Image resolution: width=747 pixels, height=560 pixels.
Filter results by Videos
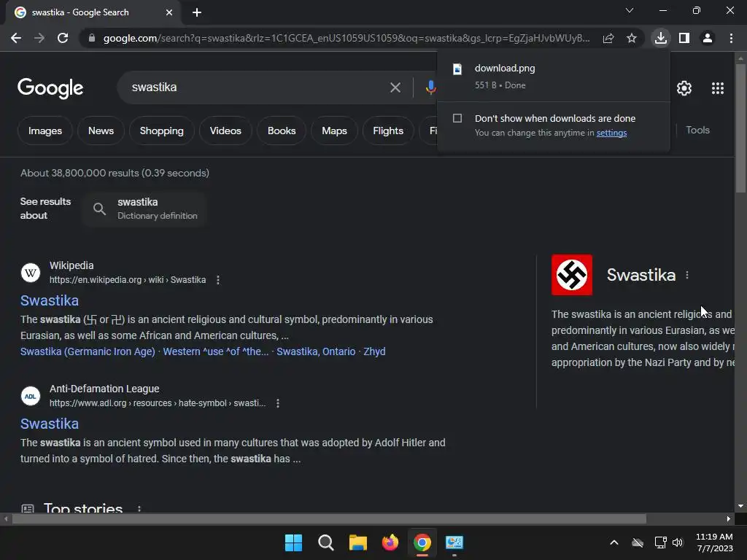[x=225, y=131]
